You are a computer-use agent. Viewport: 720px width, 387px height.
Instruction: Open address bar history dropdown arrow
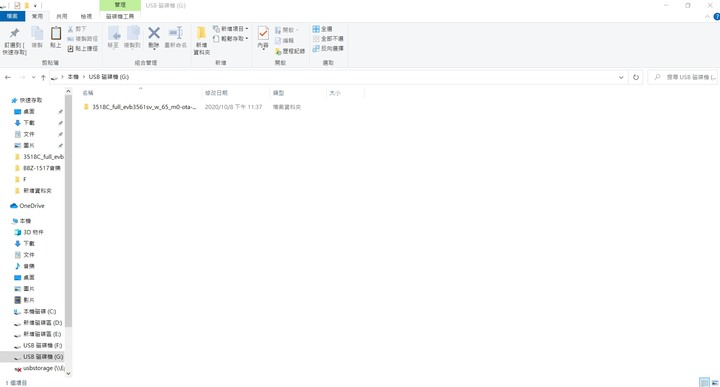click(x=621, y=77)
